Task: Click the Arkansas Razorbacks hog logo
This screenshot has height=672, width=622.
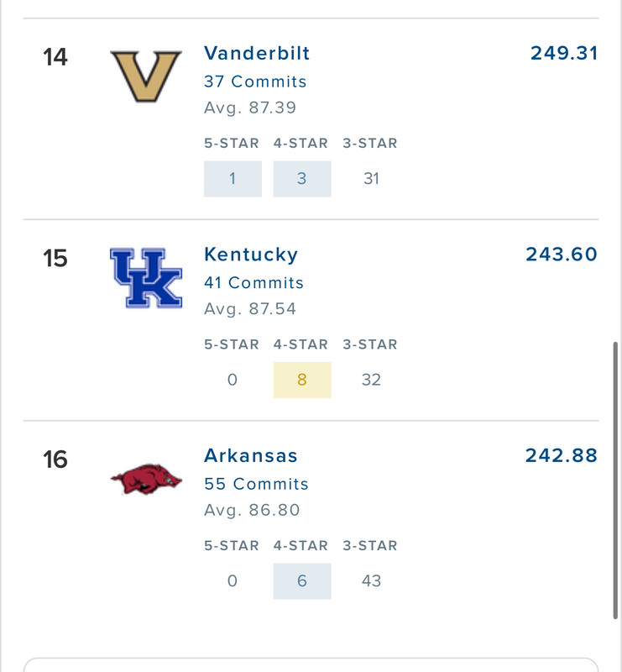Action: (146, 480)
